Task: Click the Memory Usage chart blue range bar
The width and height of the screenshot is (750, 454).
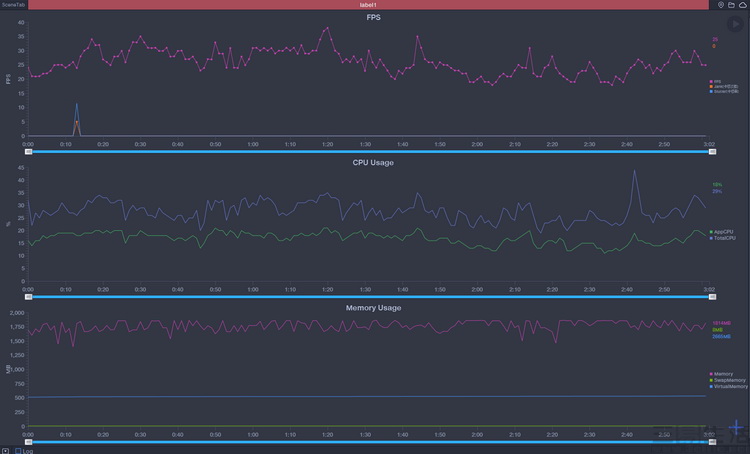Action: [370, 442]
